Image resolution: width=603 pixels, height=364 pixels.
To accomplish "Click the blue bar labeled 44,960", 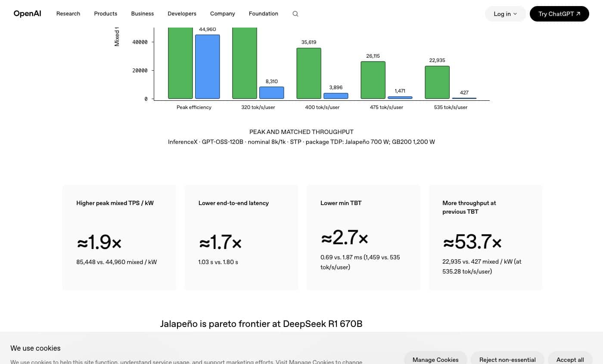I will [x=208, y=67].
